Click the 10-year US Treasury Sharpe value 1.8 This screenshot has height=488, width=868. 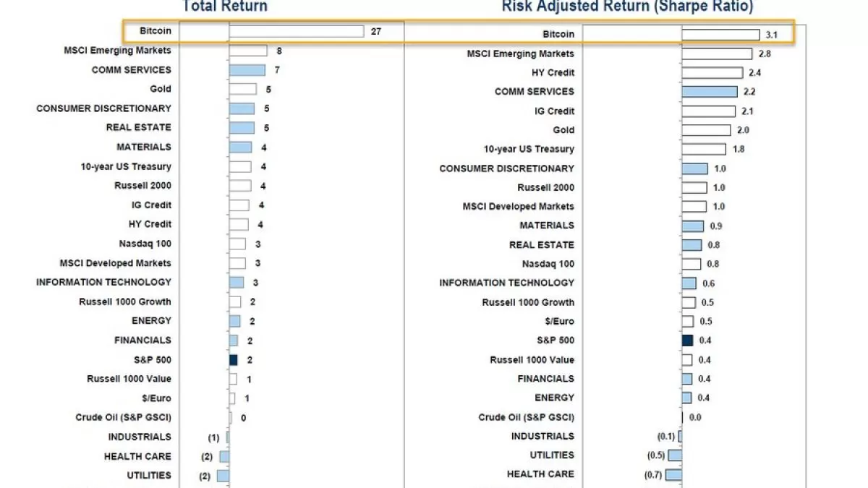pos(738,150)
